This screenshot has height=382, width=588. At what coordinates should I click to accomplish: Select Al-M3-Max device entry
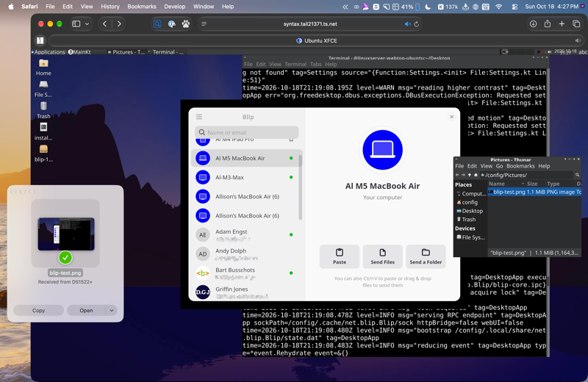coord(246,177)
